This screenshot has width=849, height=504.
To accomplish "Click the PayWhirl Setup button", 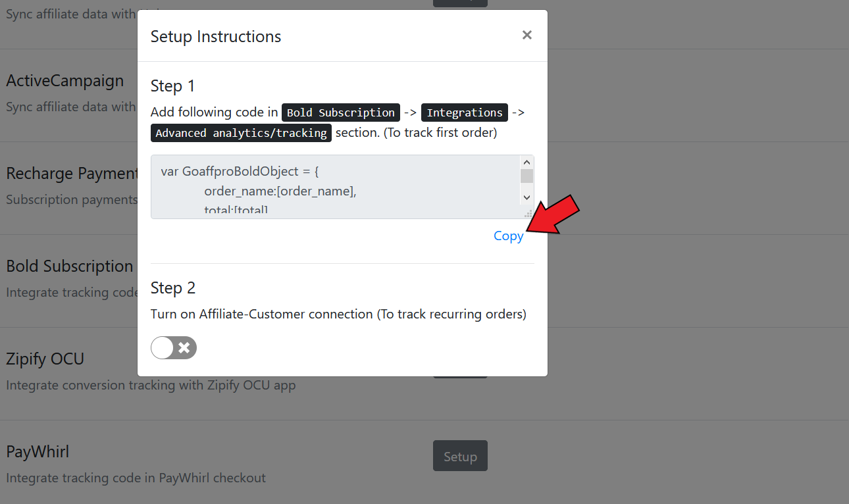I will [x=460, y=456].
